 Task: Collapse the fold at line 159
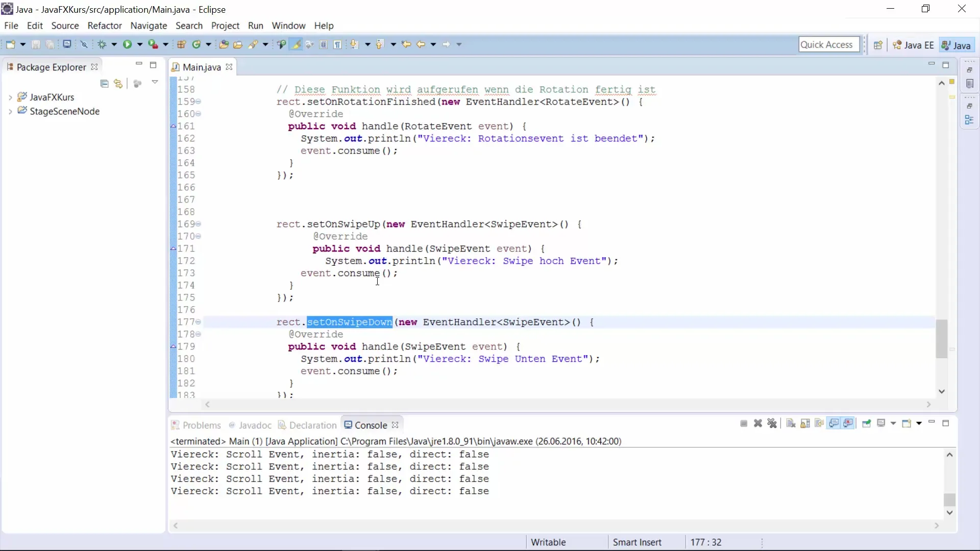[x=199, y=102]
